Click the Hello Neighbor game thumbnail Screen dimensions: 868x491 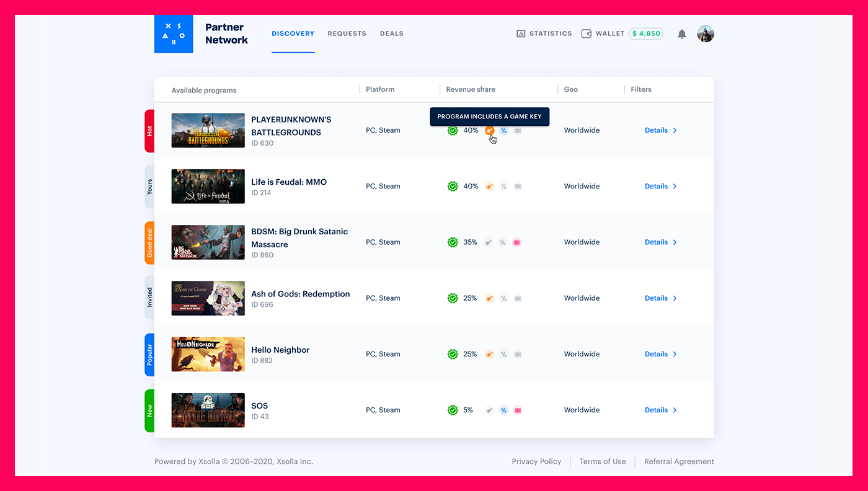(208, 355)
